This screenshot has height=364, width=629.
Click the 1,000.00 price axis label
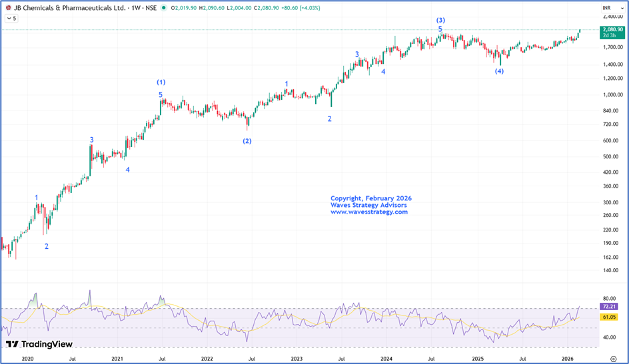point(613,95)
